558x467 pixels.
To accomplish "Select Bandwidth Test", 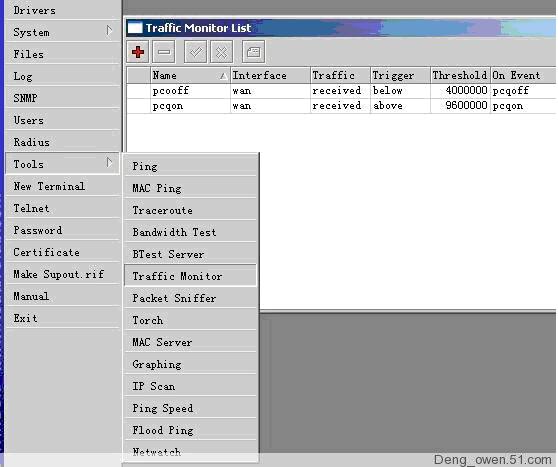I will [190, 232].
